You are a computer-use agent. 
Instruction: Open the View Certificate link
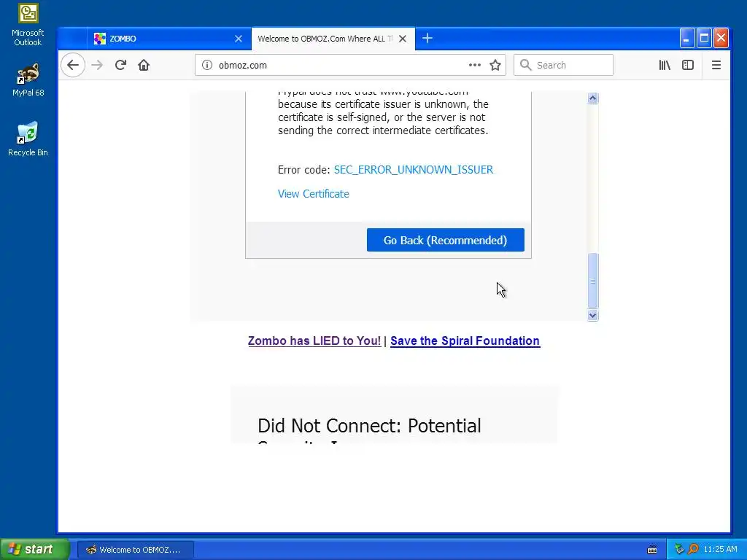point(314,194)
